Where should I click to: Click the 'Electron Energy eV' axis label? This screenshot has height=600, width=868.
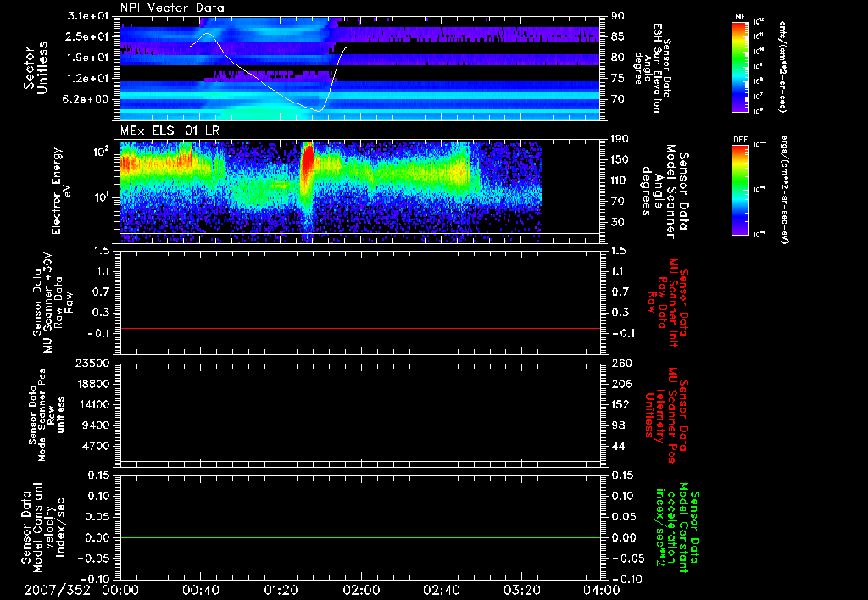click(x=62, y=191)
